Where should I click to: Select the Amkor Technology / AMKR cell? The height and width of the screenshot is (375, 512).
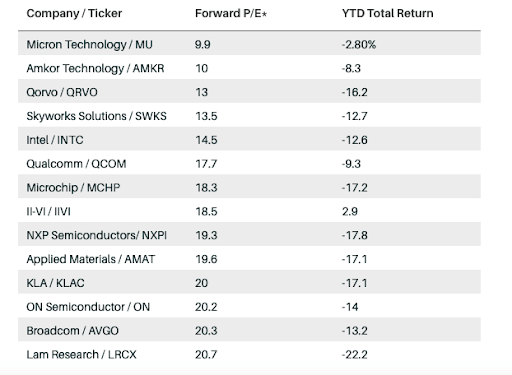coord(95,68)
